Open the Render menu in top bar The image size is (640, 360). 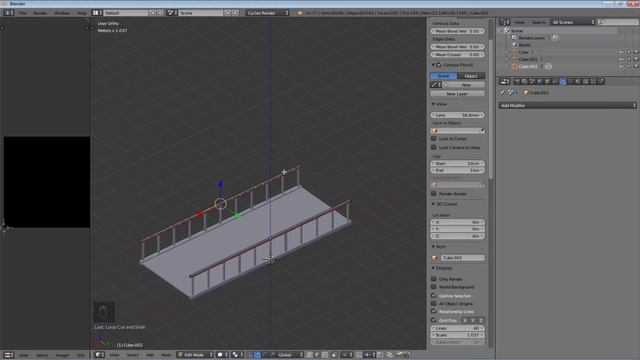[x=40, y=13]
